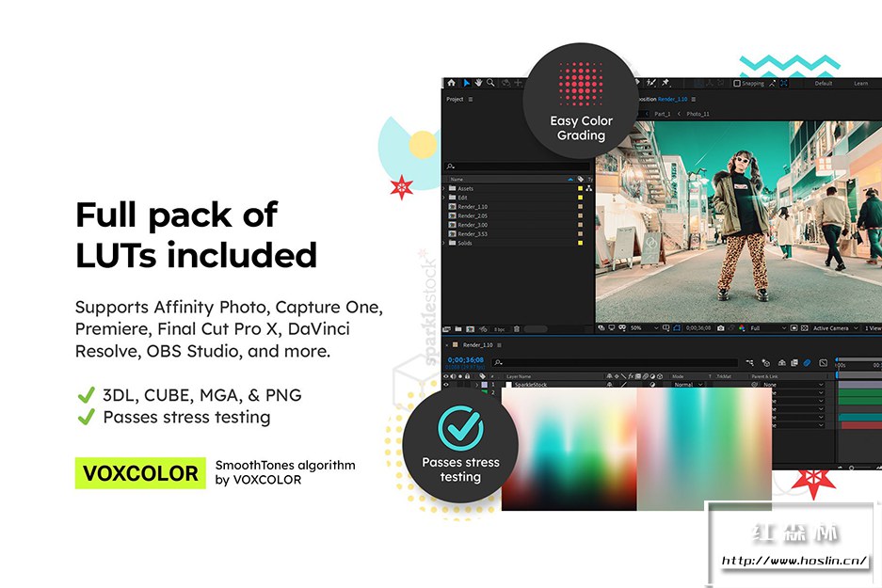Click the snapshot camera icon below the viewer
Screen dimensions: 882x588
[x=720, y=327]
